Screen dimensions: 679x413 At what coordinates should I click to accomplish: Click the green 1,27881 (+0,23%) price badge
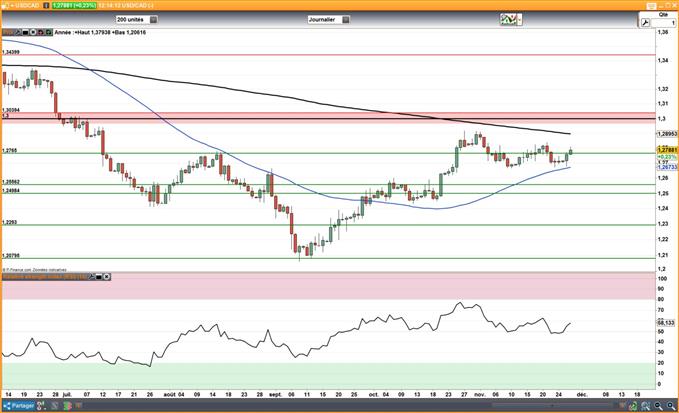pyautogui.click(x=74, y=5)
